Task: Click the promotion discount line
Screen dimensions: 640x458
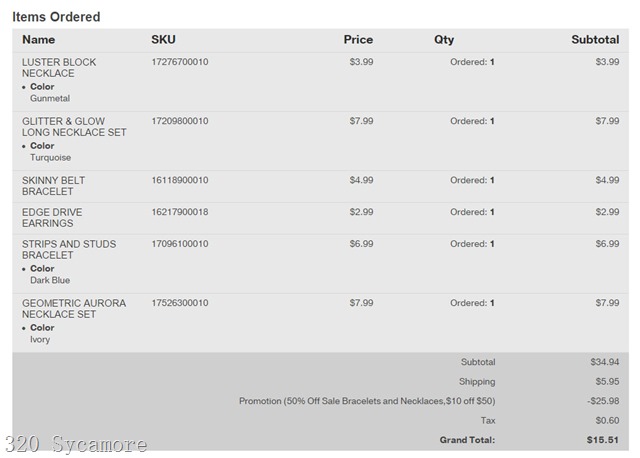Action: tap(367, 401)
